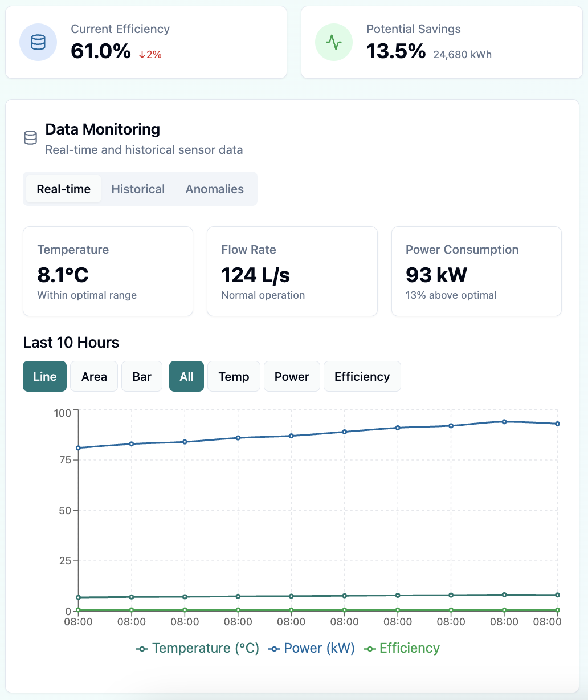The width and height of the screenshot is (588, 700).
Task: Select the Real-time tab
Action: point(63,189)
